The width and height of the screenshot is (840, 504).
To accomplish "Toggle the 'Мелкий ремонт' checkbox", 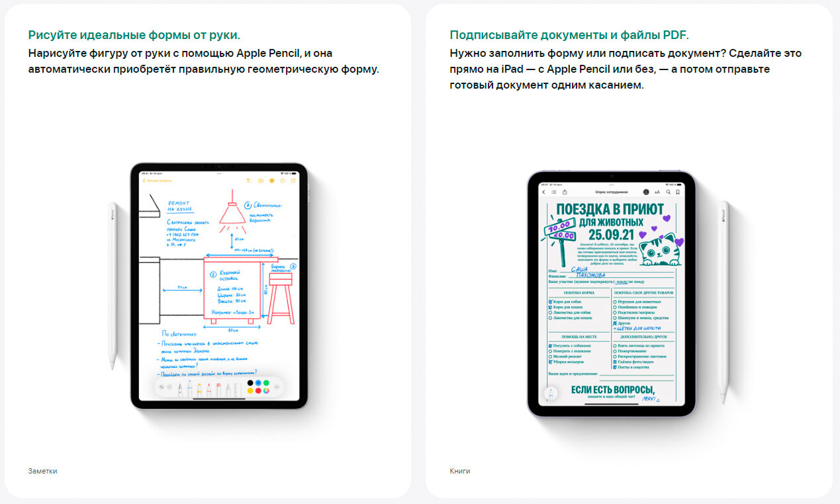I will click(x=550, y=357).
